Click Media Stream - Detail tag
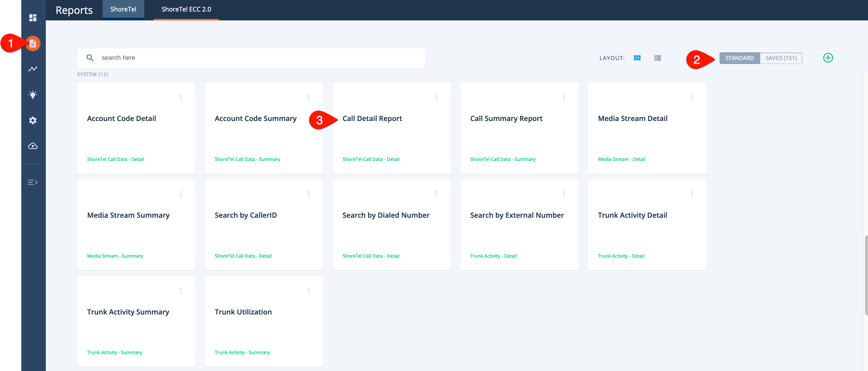This screenshot has width=868, height=371. (x=621, y=159)
